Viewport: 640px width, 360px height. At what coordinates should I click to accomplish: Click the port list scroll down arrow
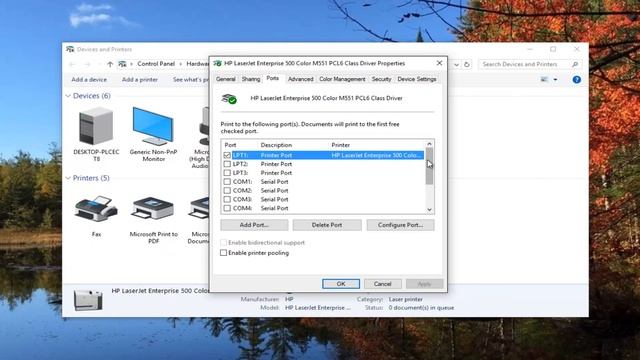coord(429,209)
